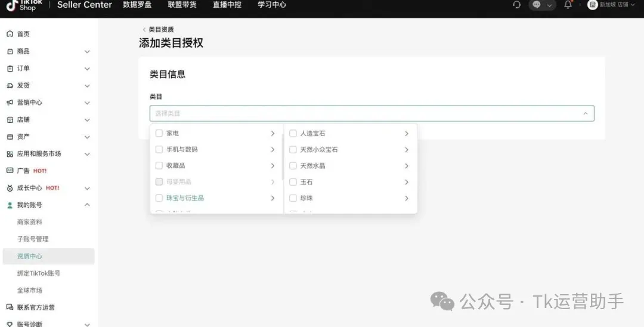Click the category list scrollbar
The image size is (644, 327).
click(x=283, y=156)
